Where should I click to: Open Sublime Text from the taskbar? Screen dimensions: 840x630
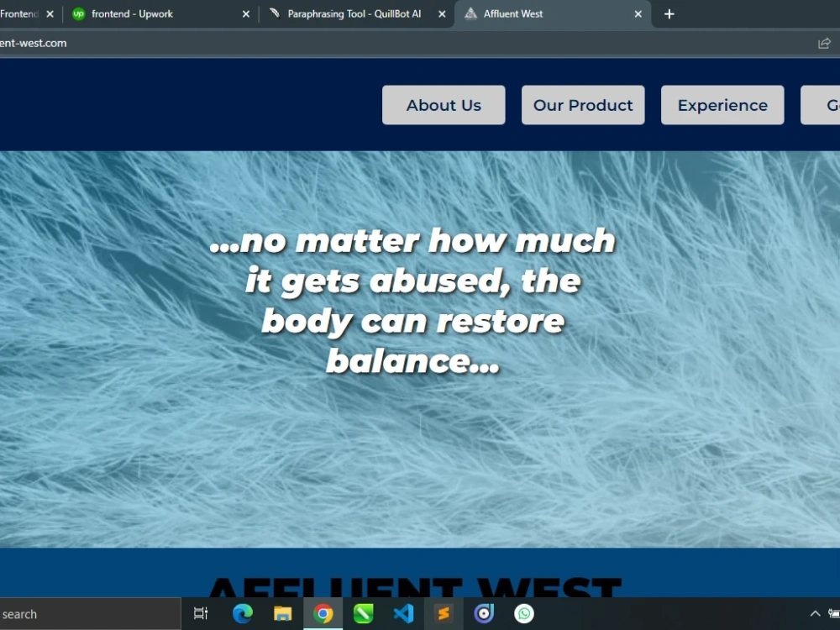coord(444,613)
